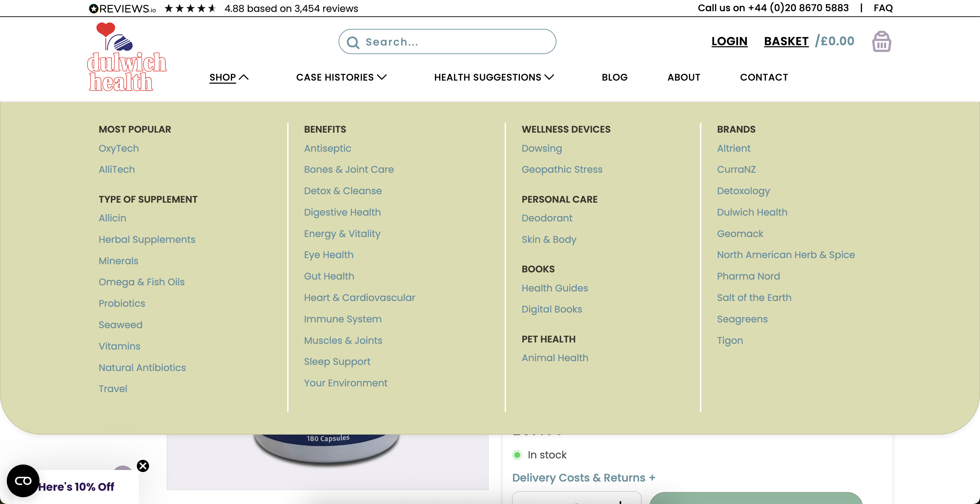Expand Delivery Costs & Returns section
This screenshot has height=504, width=980.
click(x=583, y=477)
